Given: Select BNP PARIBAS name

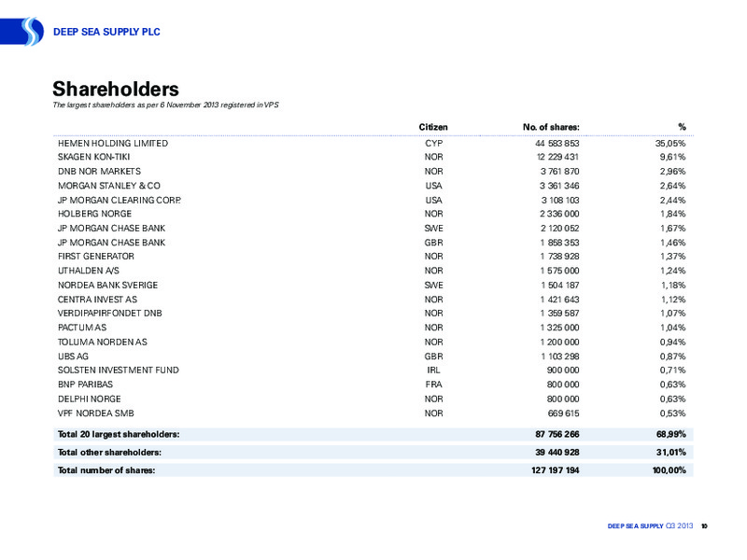Looking at the screenshot, I should point(85,385).
